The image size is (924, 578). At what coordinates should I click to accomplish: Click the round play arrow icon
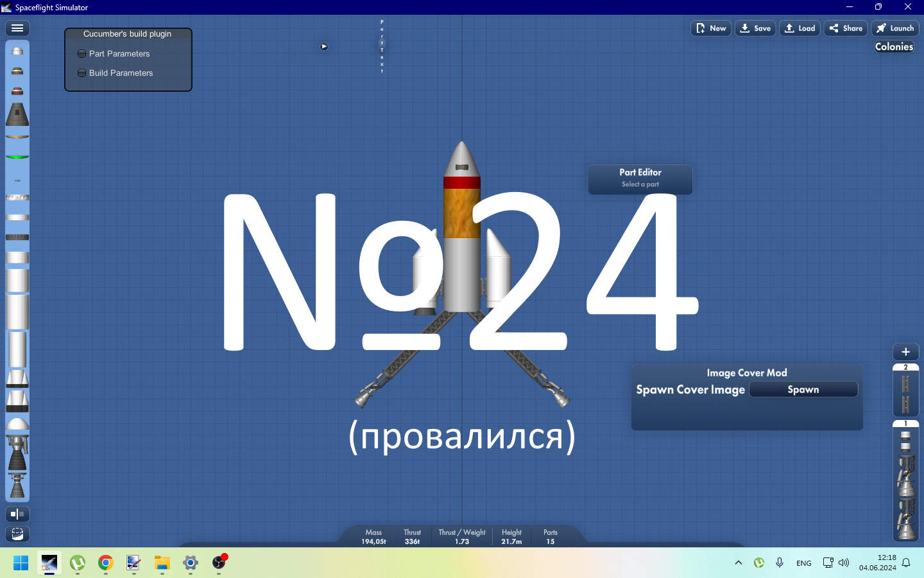click(x=324, y=46)
